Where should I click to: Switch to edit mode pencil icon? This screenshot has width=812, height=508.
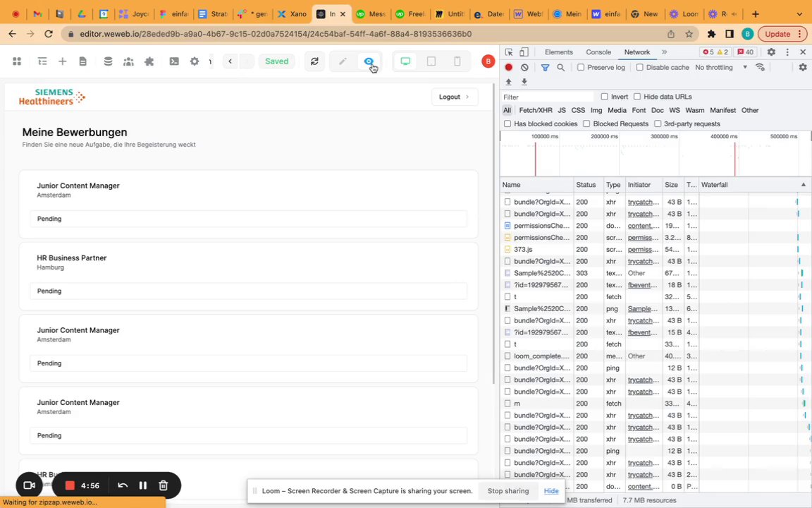point(343,61)
